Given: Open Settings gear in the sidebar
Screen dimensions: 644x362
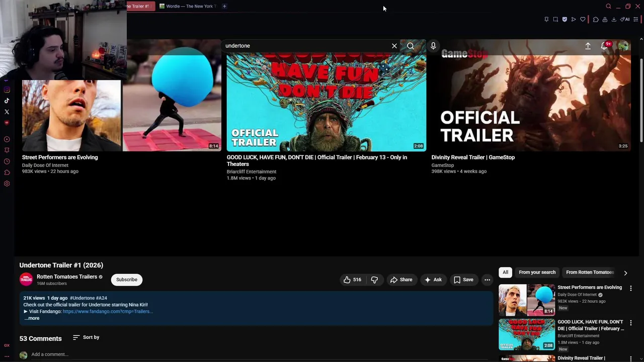Looking at the screenshot, I should click(x=7, y=184).
